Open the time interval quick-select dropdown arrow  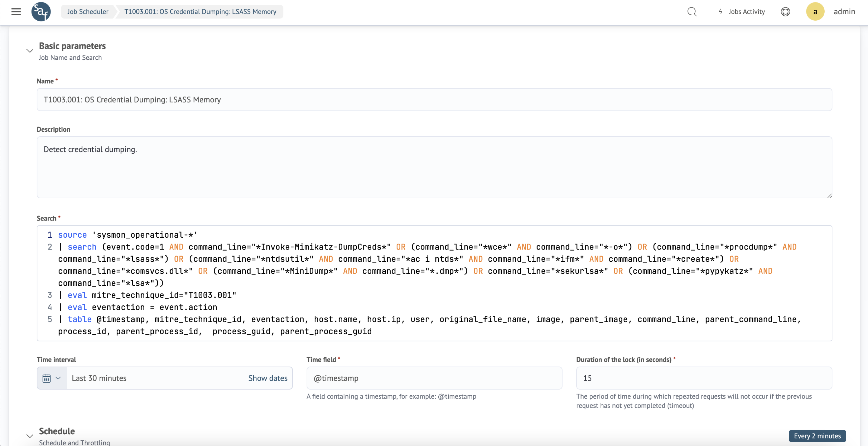click(58, 378)
